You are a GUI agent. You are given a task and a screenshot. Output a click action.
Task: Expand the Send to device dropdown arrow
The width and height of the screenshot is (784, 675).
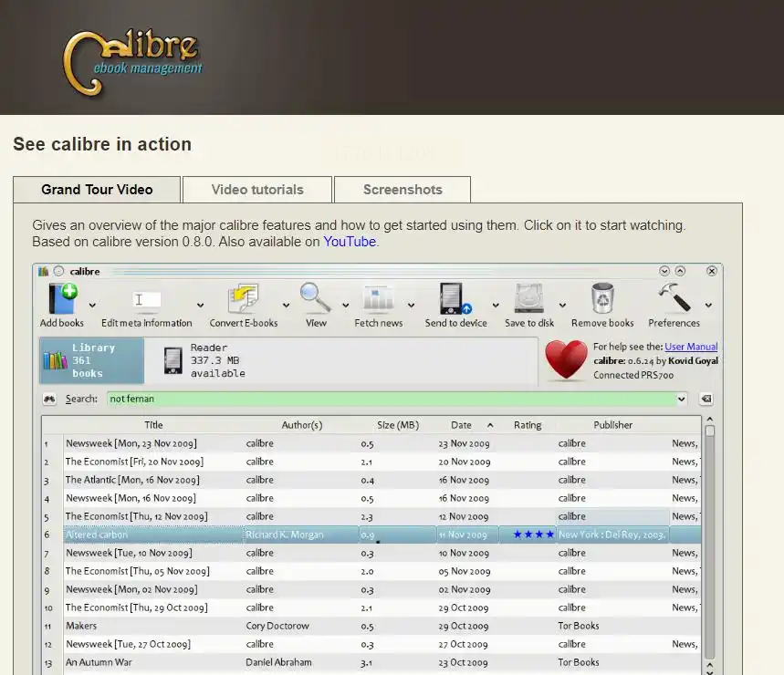[x=496, y=305]
